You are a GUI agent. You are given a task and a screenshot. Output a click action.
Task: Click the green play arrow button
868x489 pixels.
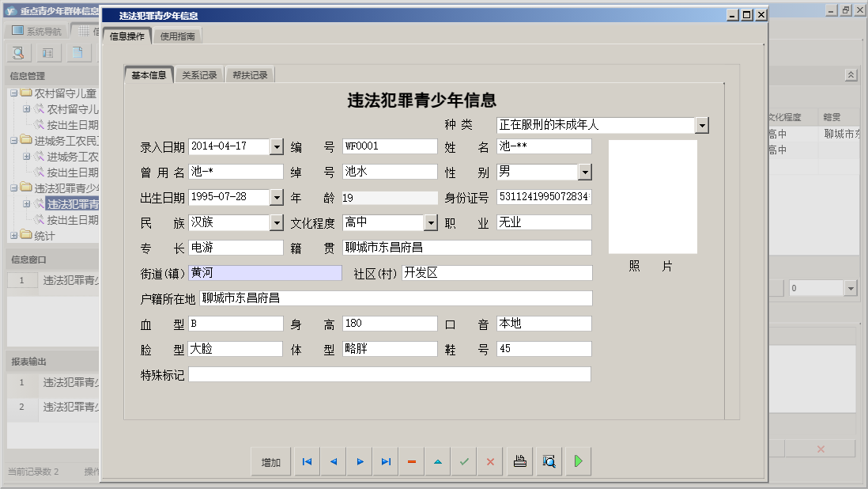pyautogui.click(x=578, y=462)
